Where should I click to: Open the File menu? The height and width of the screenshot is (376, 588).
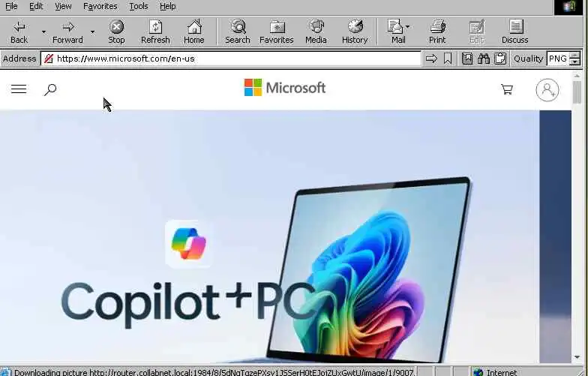pyautogui.click(x=11, y=6)
